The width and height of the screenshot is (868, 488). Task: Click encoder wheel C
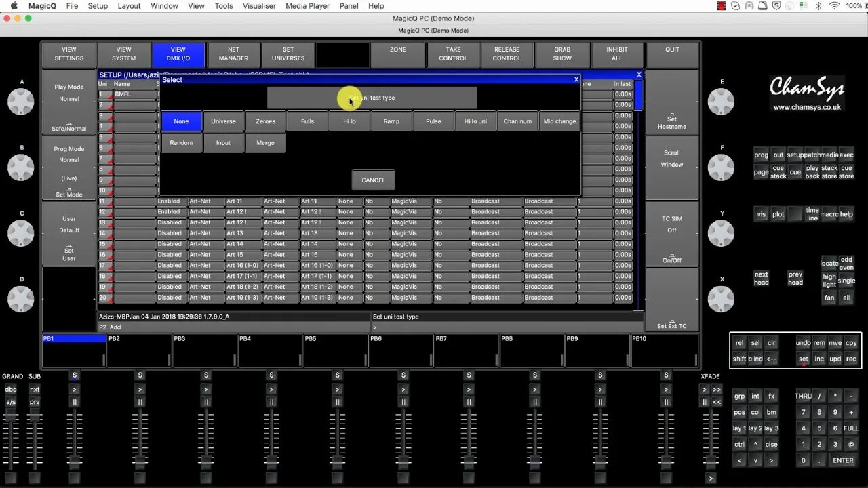click(21, 233)
